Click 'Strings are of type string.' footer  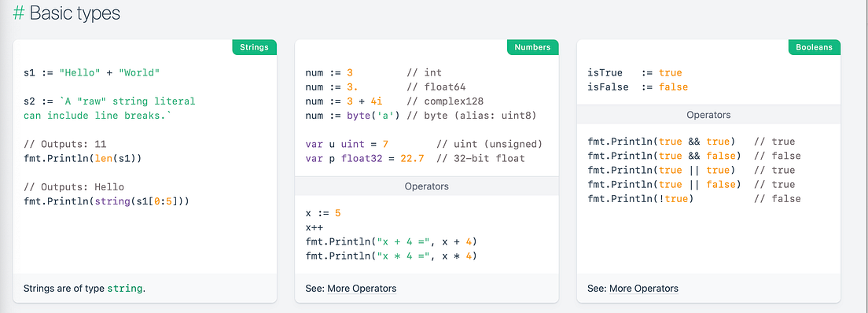[85, 288]
